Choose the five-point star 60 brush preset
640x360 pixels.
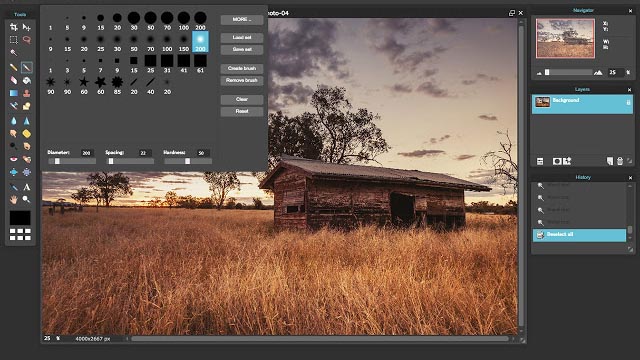click(84, 85)
